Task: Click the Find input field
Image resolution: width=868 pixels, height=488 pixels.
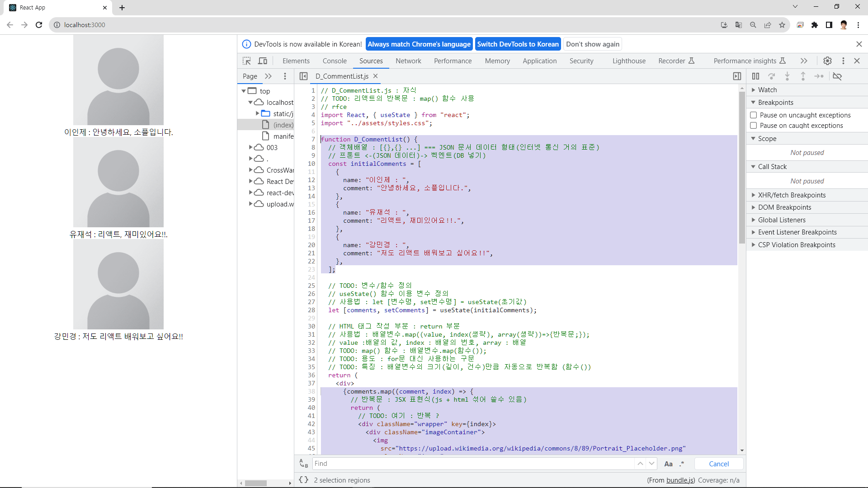Action: pos(472,464)
